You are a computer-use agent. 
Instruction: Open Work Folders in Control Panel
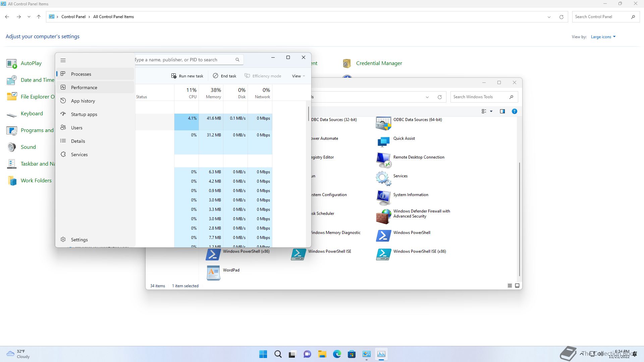pos(29,181)
